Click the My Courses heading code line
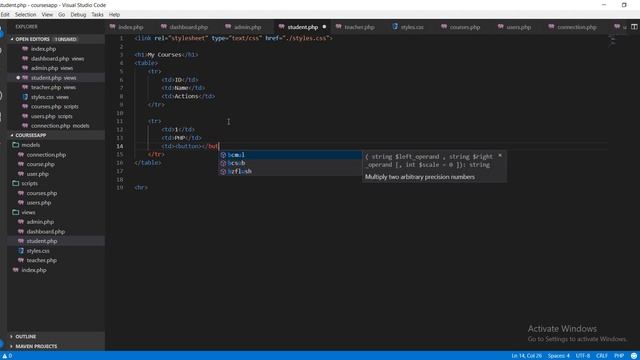640x360 pixels. pyautogui.click(x=166, y=55)
